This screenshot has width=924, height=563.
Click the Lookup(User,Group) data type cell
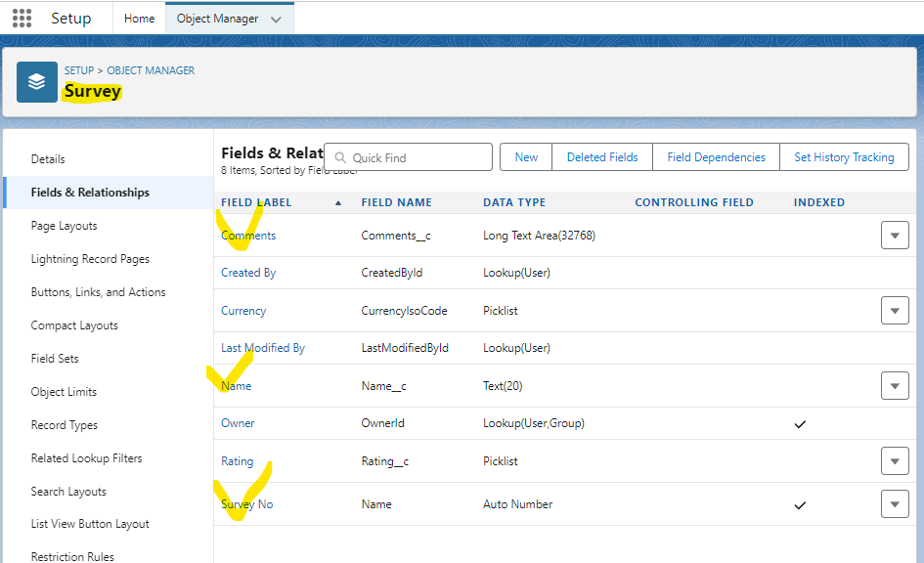click(534, 423)
